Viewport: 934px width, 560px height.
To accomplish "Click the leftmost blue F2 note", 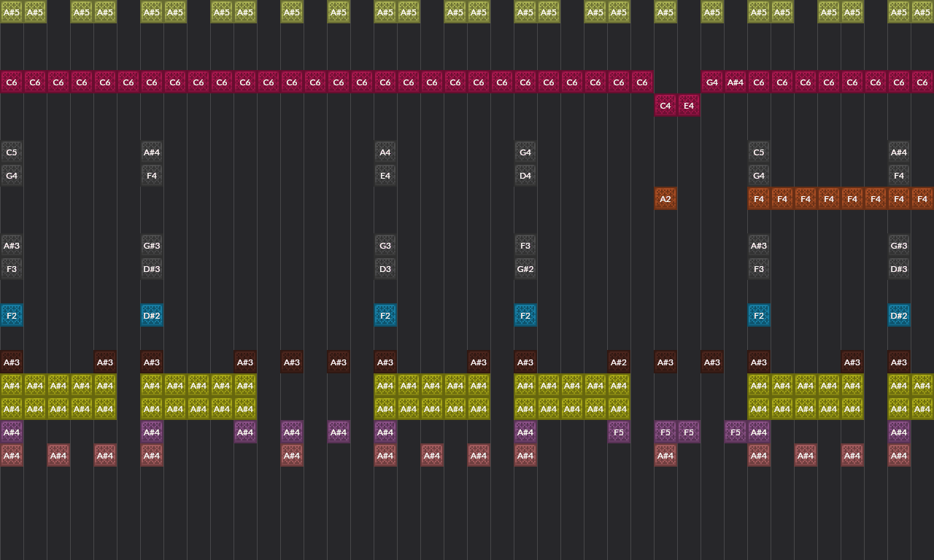I will click(x=11, y=315).
